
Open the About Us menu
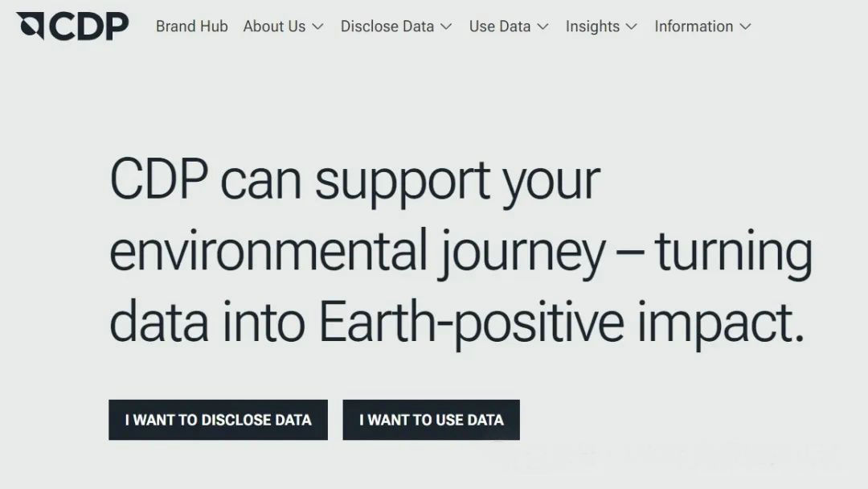[274, 27]
